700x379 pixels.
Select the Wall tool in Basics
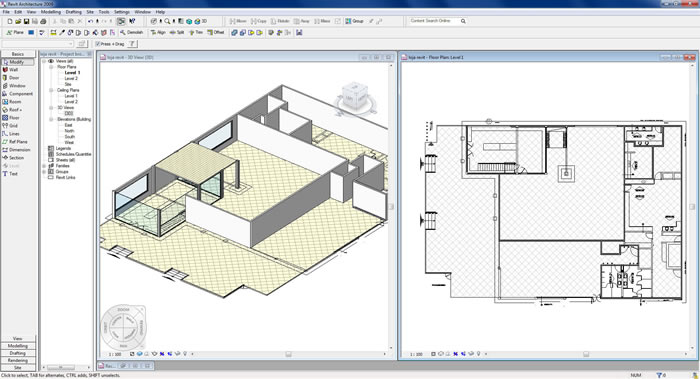coord(13,70)
